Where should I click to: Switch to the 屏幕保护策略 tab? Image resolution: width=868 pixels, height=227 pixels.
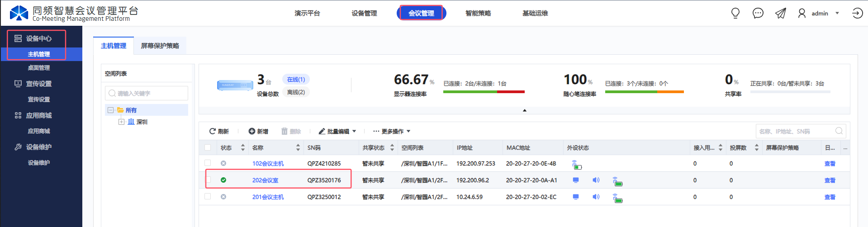point(160,46)
